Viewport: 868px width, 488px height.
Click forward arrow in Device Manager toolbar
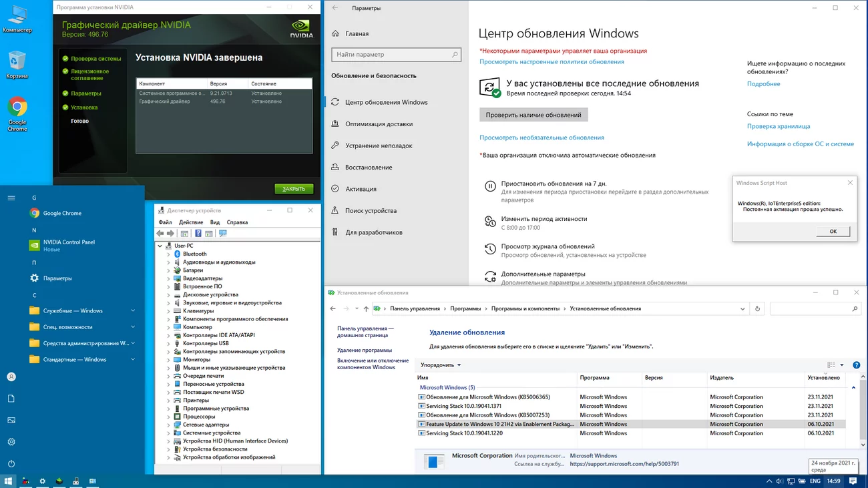click(171, 234)
